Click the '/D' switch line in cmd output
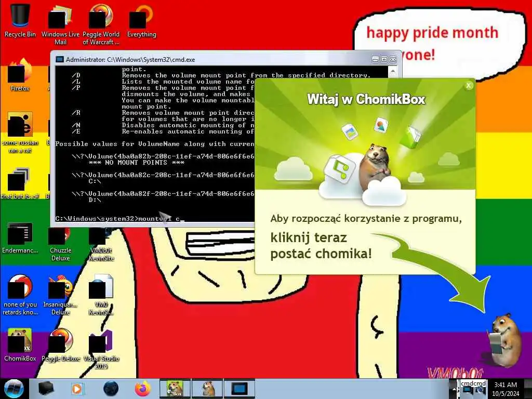 coord(221,75)
